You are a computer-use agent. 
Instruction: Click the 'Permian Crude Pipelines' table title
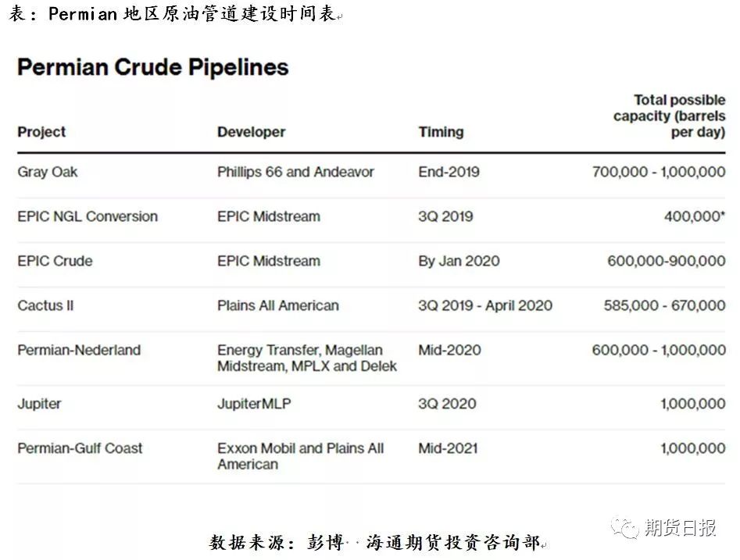[153, 67]
